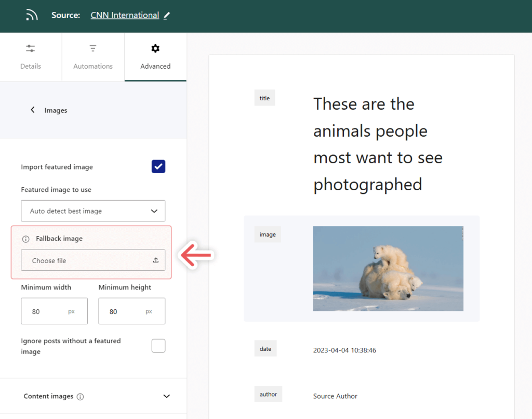Viewport: 532px width, 419px height.
Task: Click the Minimum width input field
Action: pos(54,311)
